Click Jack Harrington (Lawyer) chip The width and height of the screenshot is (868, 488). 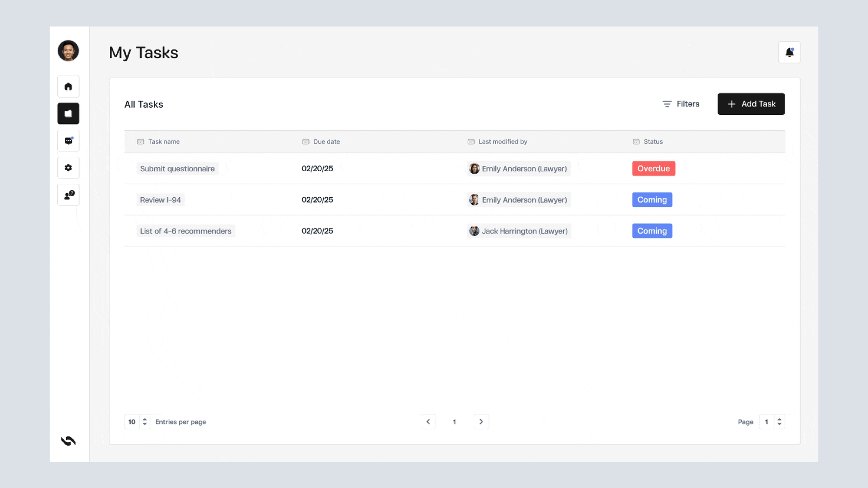coord(519,231)
